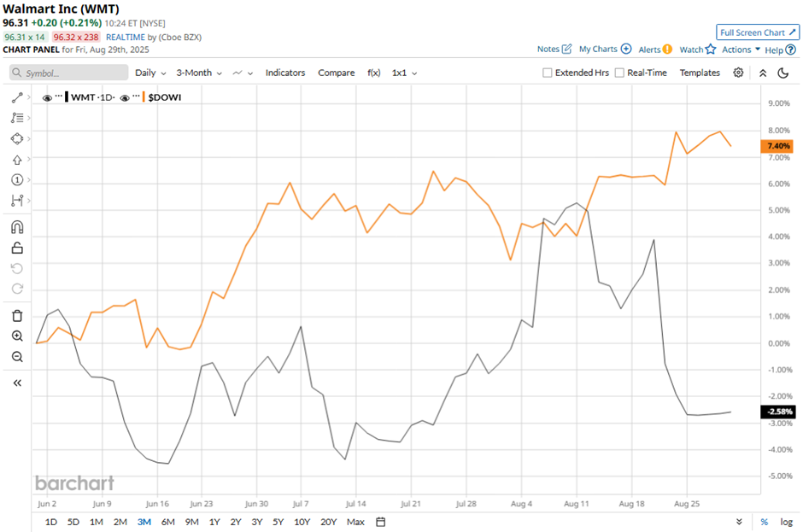Image resolution: width=803 pixels, height=532 pixels.
Task: Click the Notes link
Action: (x=548, y=50)
